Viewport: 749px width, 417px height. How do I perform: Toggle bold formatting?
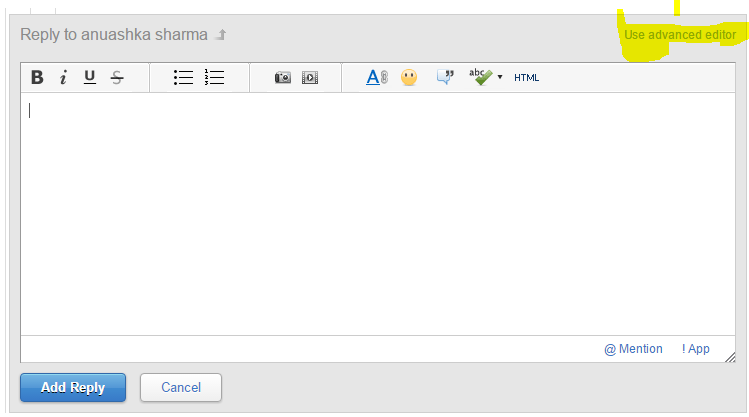pyautogui.click(x=37, y=77)
